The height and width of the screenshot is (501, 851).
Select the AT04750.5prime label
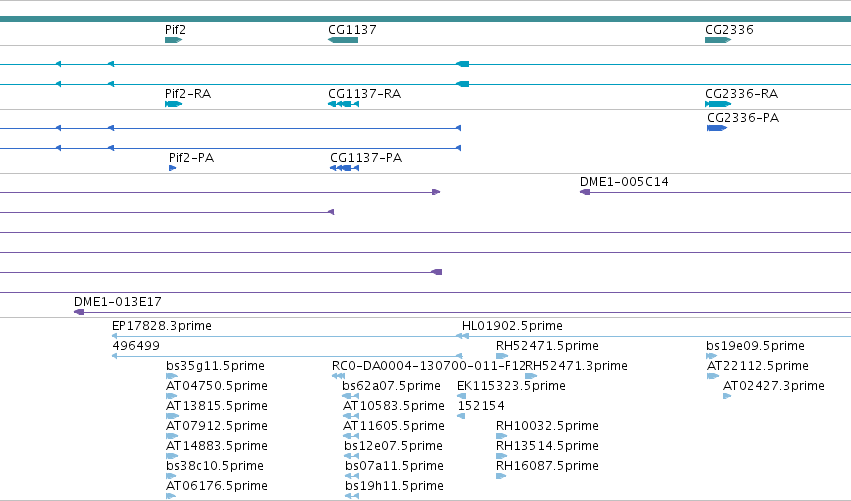(x=217, y=386)
